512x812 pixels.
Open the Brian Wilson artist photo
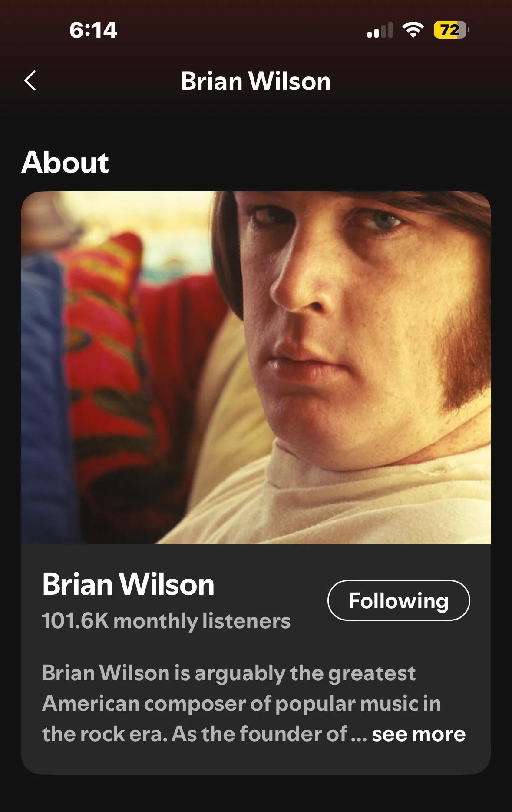[x=256, y=368]
